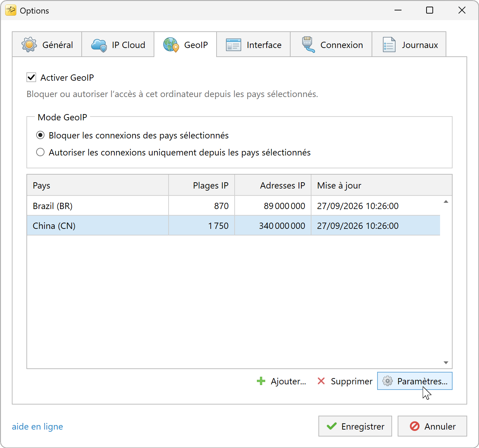The height and width of the screenshot is (448, 479).
Task: Open Paramètres... settings button
Action: click(x=415, y=381)
